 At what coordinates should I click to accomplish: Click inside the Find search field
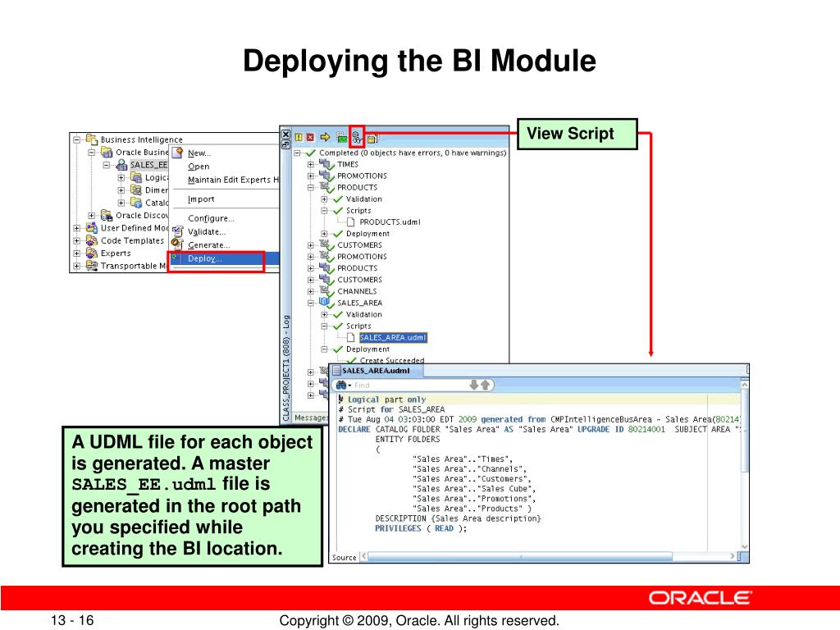410,385
